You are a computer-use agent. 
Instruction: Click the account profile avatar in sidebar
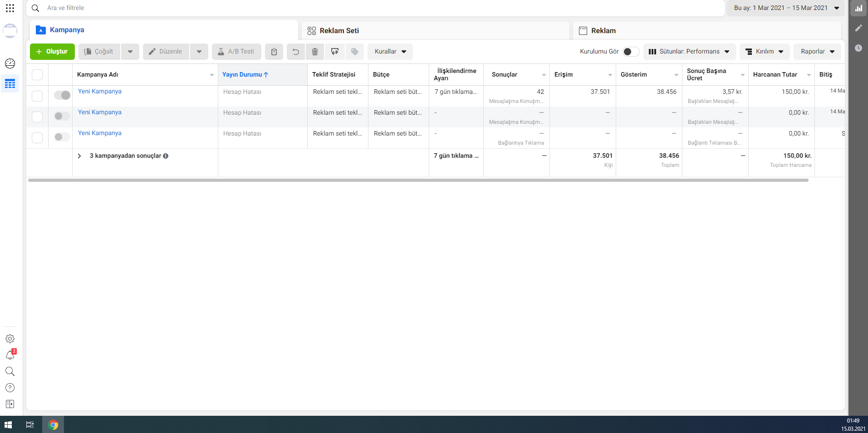[x=10, y=31]
